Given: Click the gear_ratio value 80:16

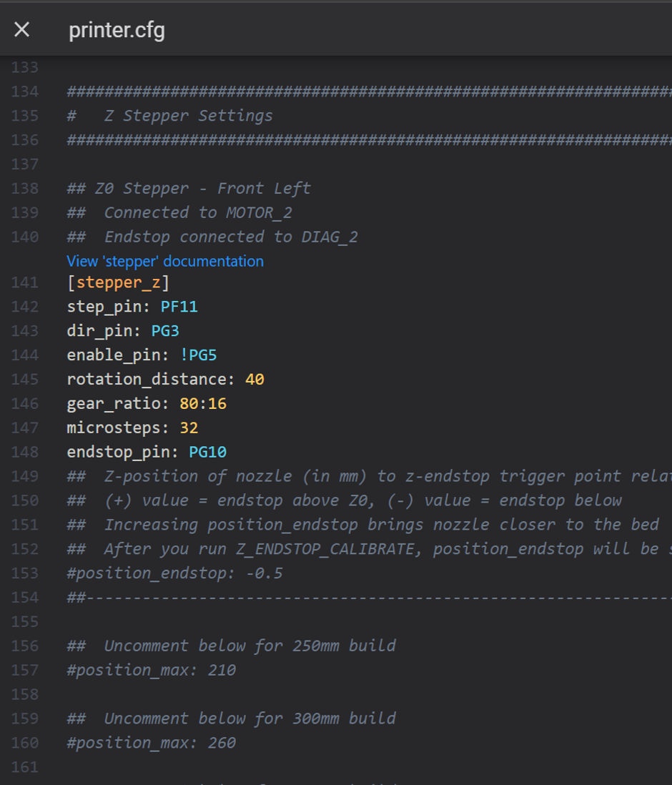Looking at the screenshot, I should [203, 403].
